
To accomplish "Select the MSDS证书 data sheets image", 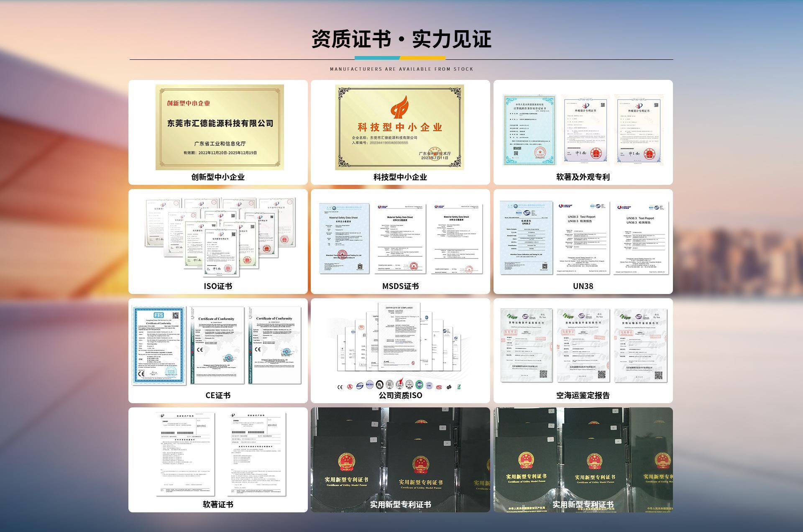I will (x=400, y=238).
